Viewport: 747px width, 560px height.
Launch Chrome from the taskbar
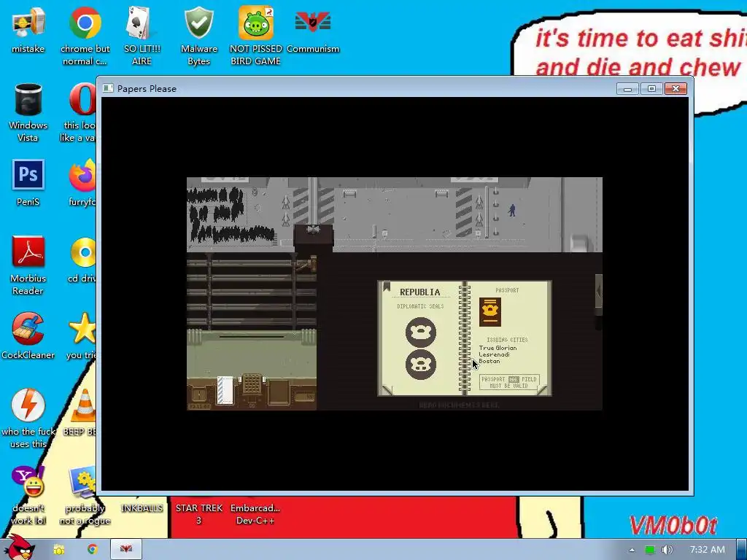click(93, 550)
